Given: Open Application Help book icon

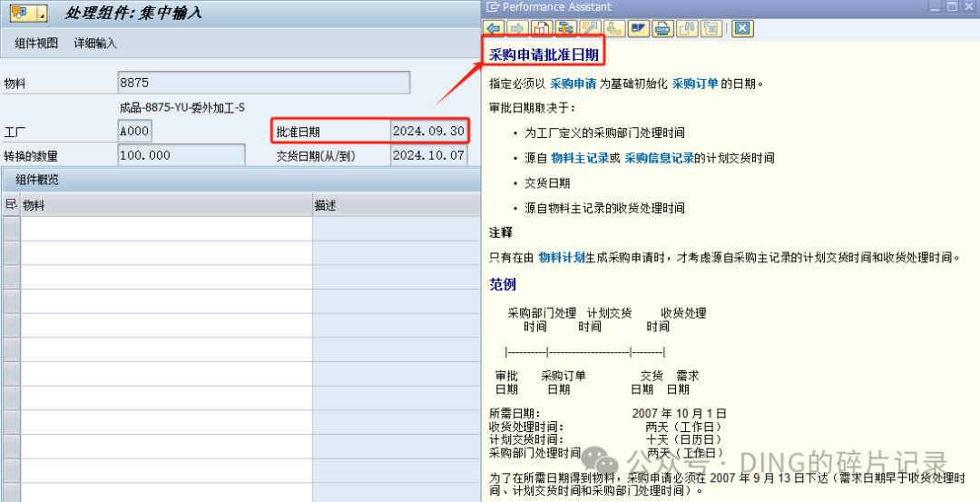Looking at the screenshot, I should (x=541, y=29).
